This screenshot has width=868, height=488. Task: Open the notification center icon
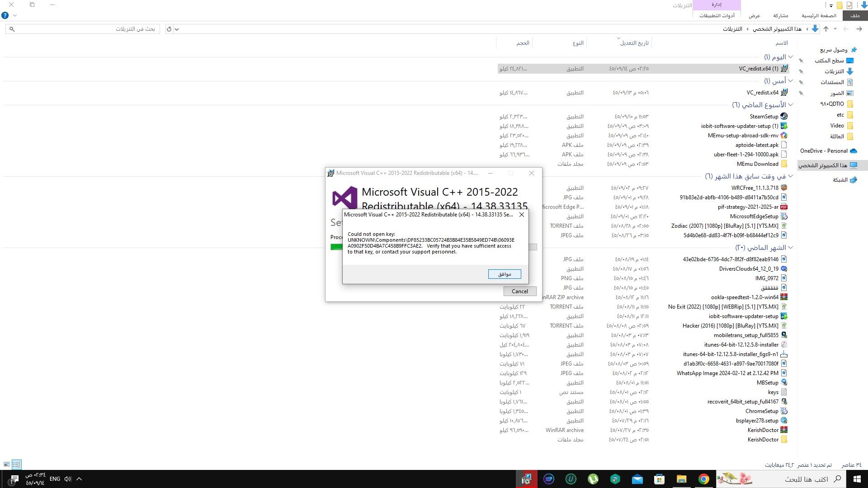coord(14,479)
